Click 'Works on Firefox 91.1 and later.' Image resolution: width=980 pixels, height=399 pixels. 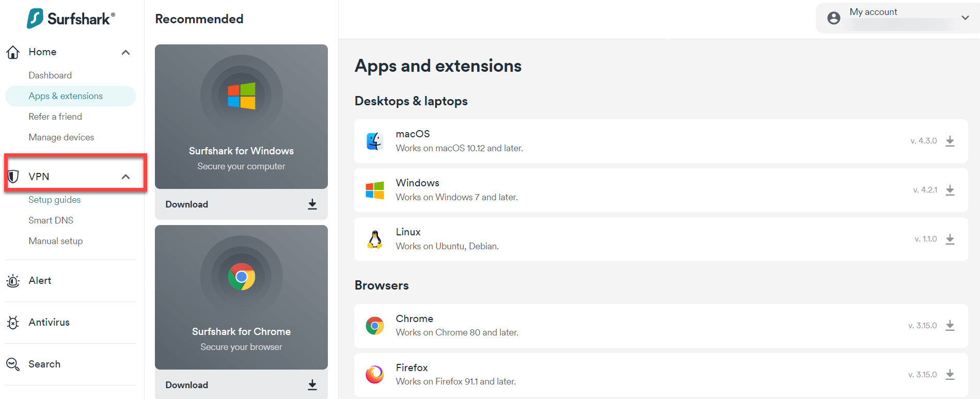click(456, 381)
